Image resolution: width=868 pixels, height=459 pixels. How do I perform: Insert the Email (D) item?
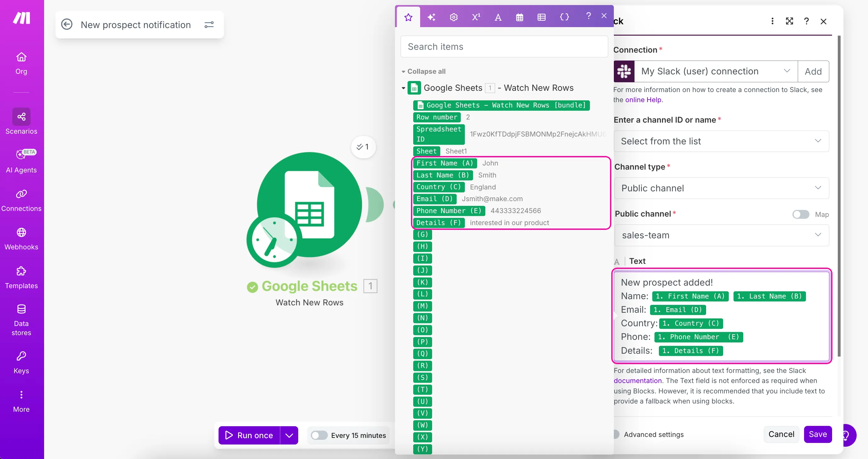[x=435, y=199]
